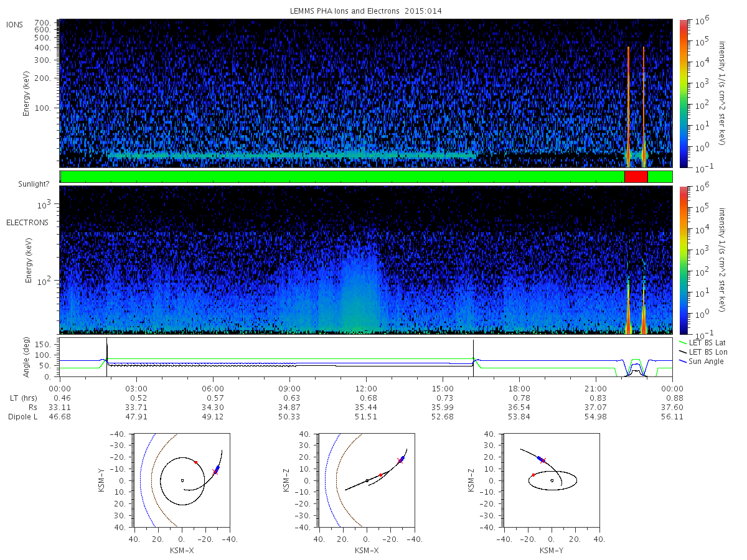
Task: Click the plot title LEMMS PHA Ions and Electrons
Action: coord(366,11)
